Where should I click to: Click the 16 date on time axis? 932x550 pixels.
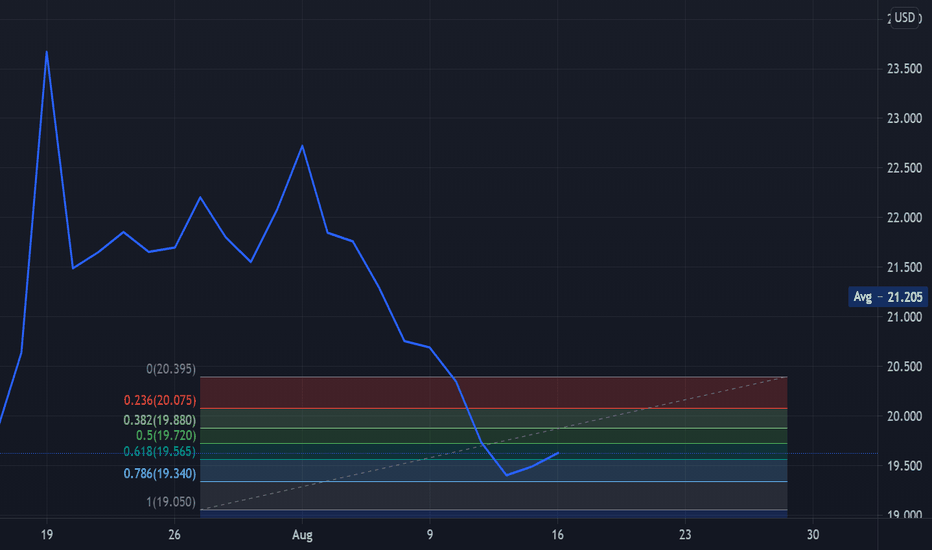click(x=558, y=535)
